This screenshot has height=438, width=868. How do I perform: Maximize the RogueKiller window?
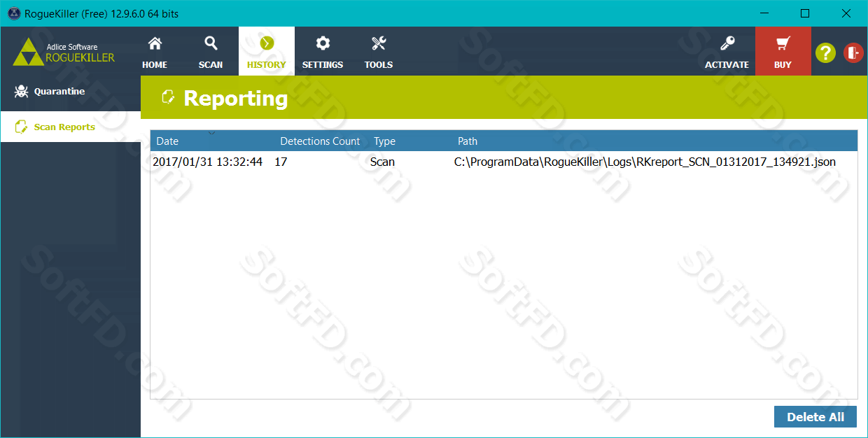click(805, 13)
